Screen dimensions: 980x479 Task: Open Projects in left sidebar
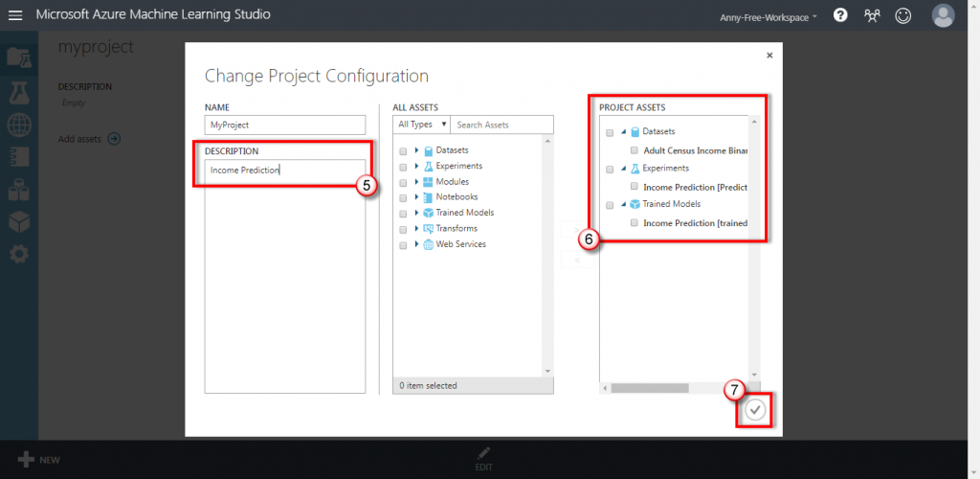click(19, 57)
